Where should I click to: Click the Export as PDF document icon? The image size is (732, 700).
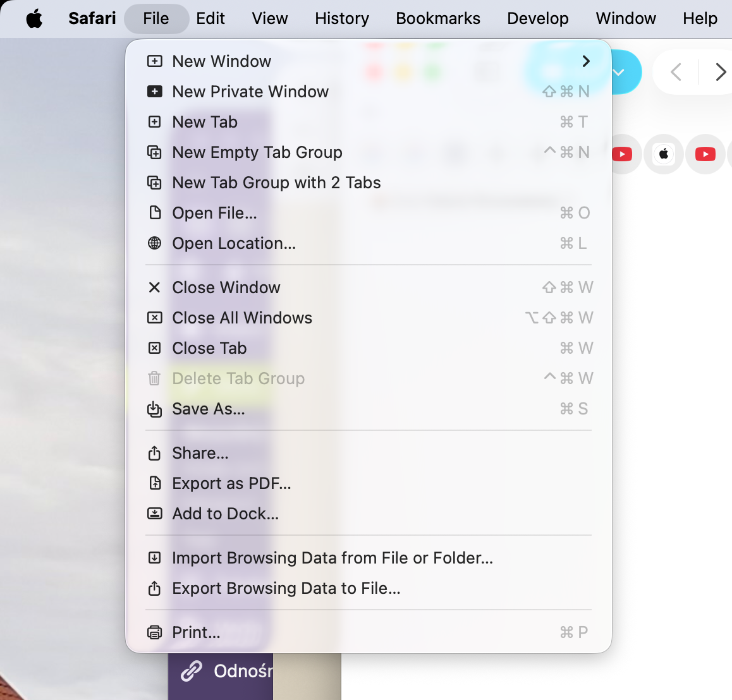point(154,483)
